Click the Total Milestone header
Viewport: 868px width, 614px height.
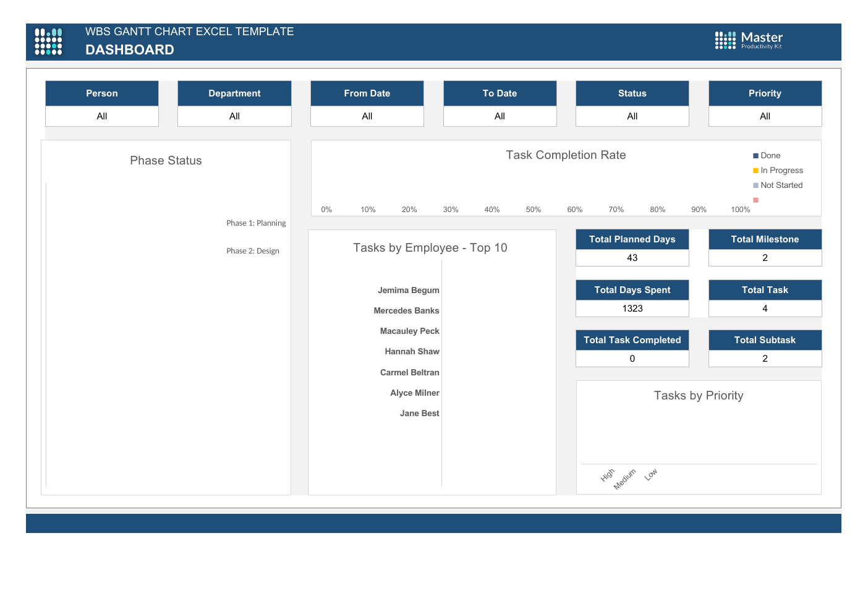point(765,239)
